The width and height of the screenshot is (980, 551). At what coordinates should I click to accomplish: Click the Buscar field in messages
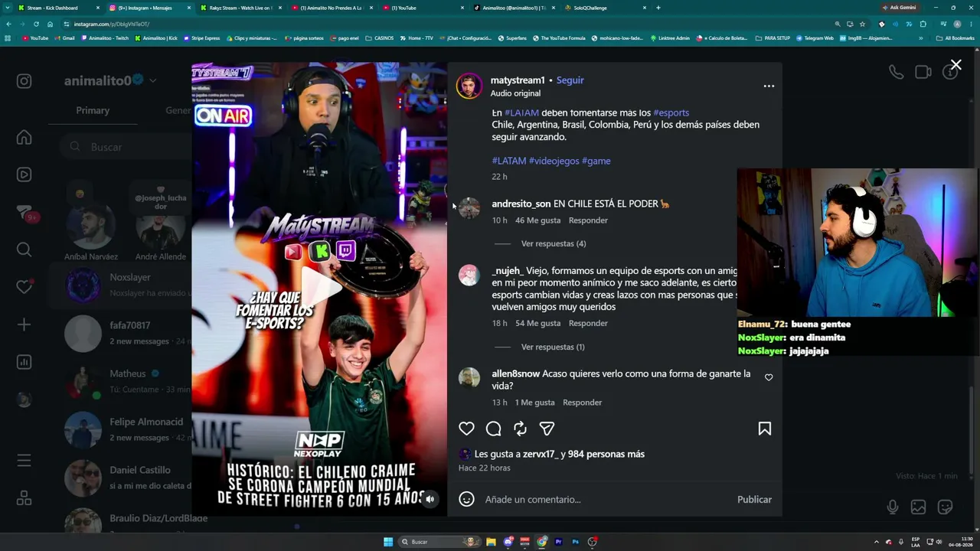point(124,147)
